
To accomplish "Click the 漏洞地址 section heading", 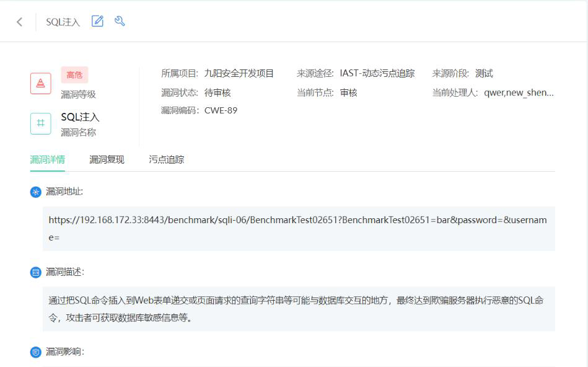I will (64, 192).
